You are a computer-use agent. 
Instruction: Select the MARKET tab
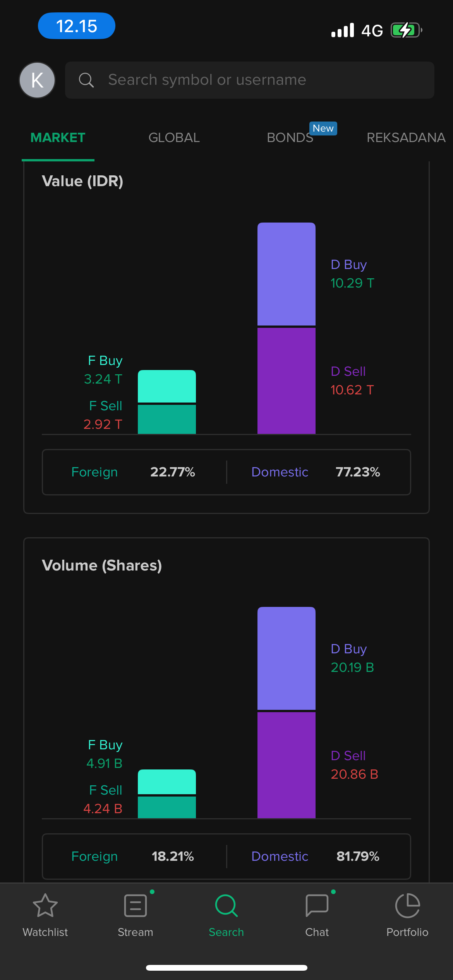pos(58,138)
